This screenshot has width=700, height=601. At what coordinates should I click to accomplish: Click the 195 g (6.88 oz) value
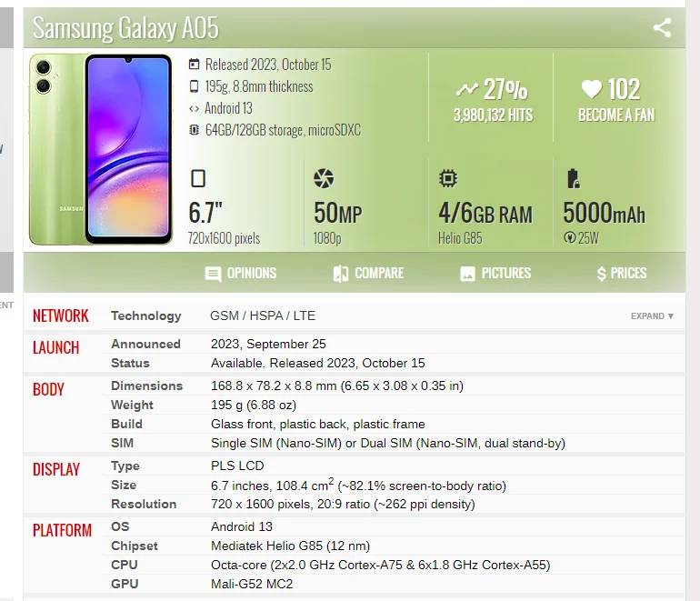254,405
